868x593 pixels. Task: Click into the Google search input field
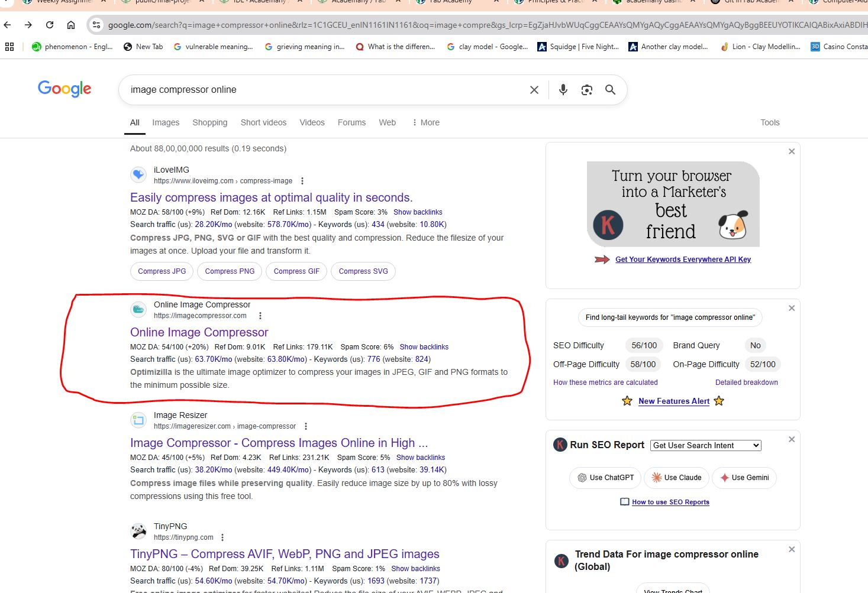tap(325, 90)
